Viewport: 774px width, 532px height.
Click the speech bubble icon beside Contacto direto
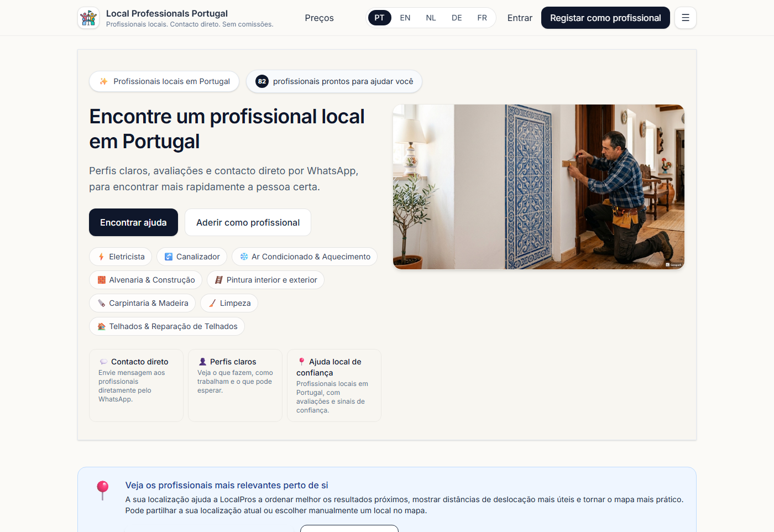click(103, 362)
